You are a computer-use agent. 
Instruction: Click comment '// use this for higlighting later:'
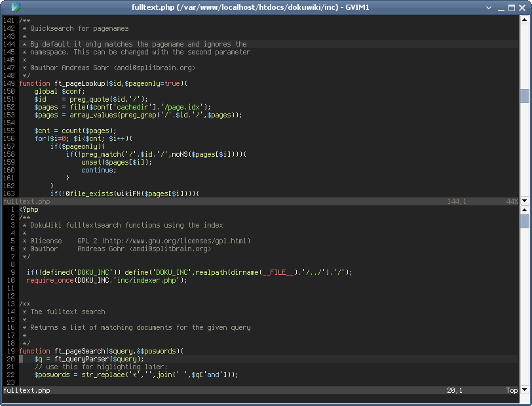click(101, 367)
